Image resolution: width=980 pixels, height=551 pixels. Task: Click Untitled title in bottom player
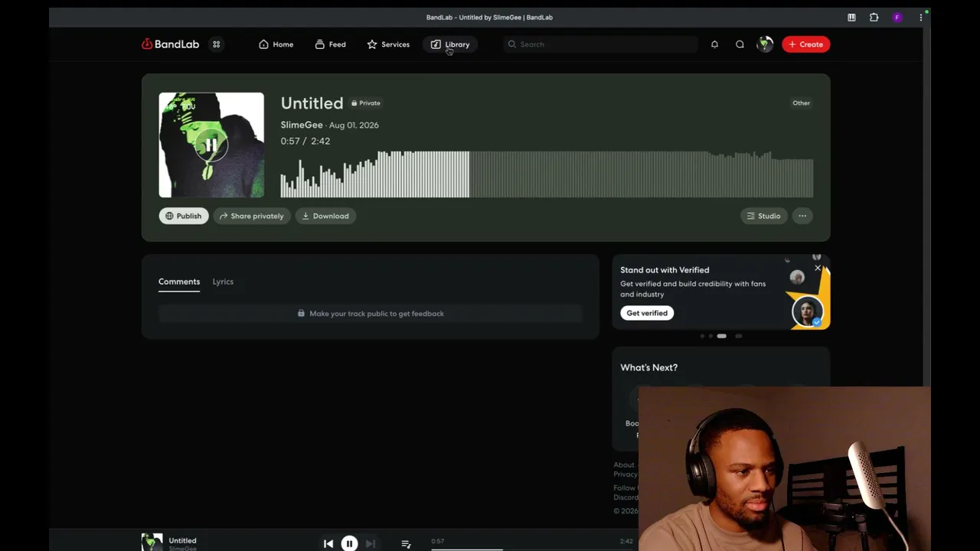tap(182, 540)
